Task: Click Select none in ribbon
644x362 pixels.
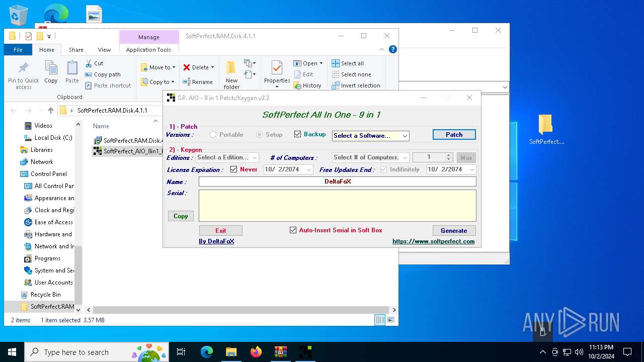Action: click(351, 74)
